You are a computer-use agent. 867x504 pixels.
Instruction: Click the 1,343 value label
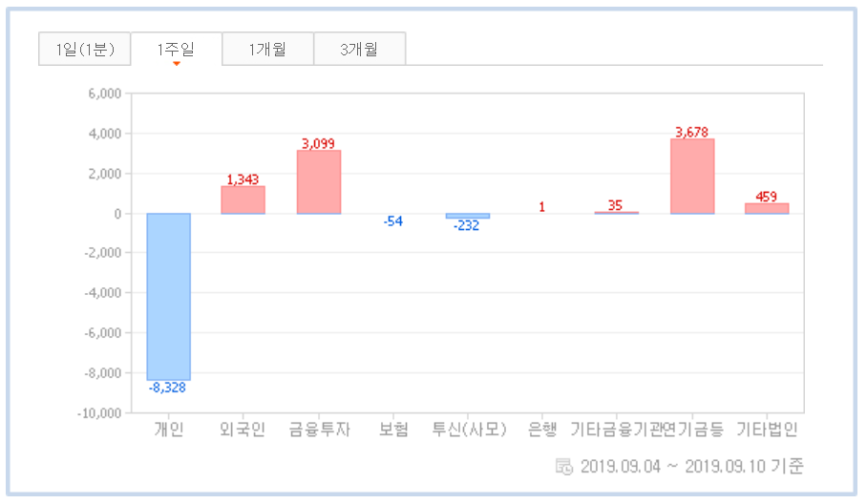click(243, 179)
